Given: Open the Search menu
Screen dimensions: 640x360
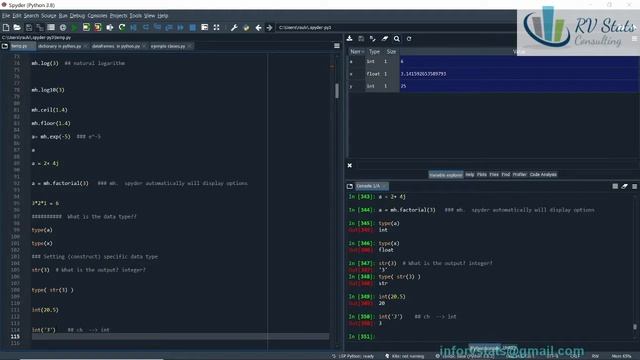Looking at the screenshot, I should (x=31, y=16).
